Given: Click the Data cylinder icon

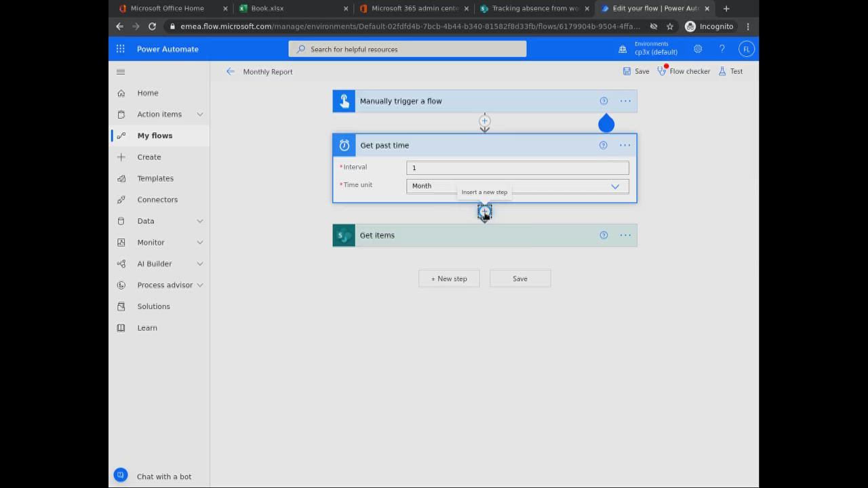Looking at the screenshot, I should click(x=121, y=221).
